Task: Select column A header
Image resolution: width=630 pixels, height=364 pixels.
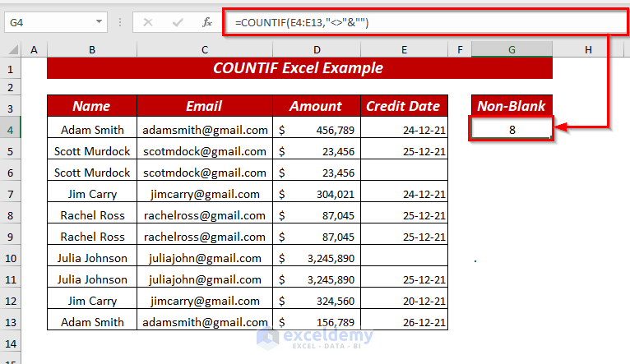Action: (35, 50)
